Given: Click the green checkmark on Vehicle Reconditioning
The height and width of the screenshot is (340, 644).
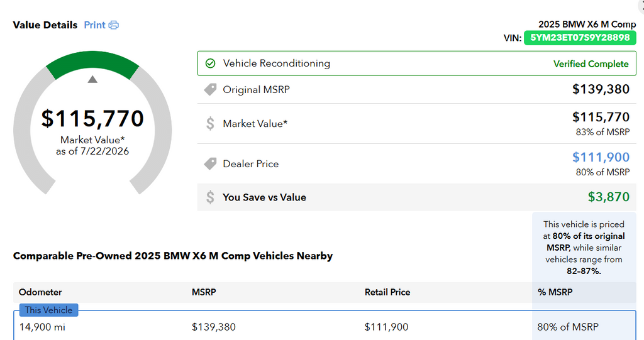Looking at the screenshot, I should tap(210, 63).
